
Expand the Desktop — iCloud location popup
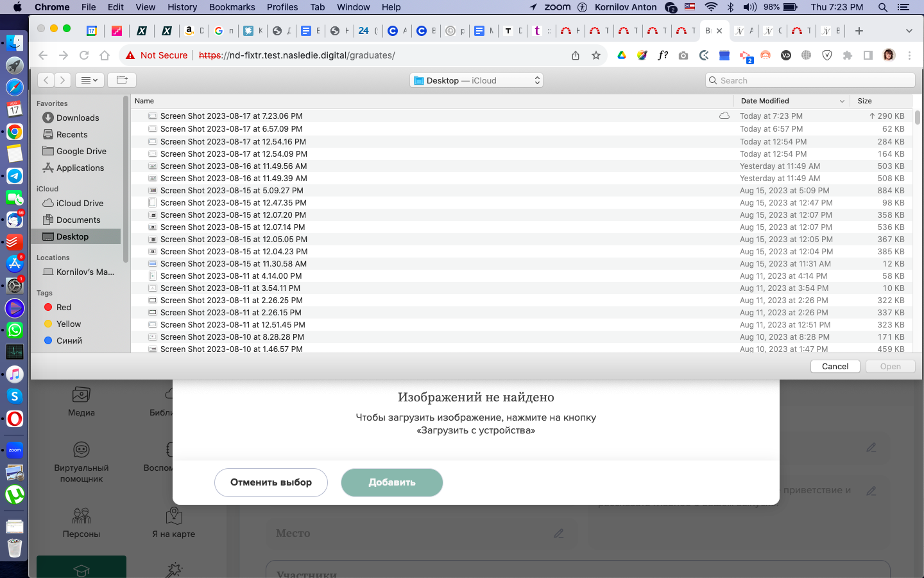tap(476, 80)
